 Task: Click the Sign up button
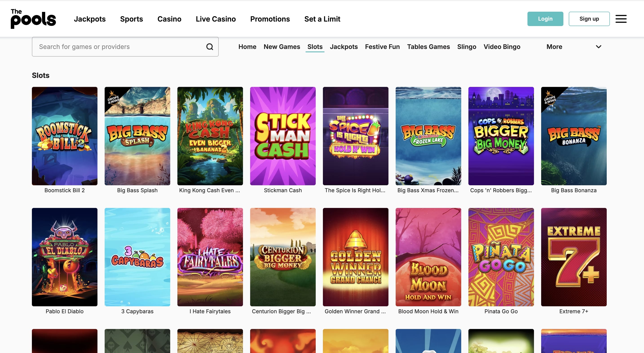point(589,19)
